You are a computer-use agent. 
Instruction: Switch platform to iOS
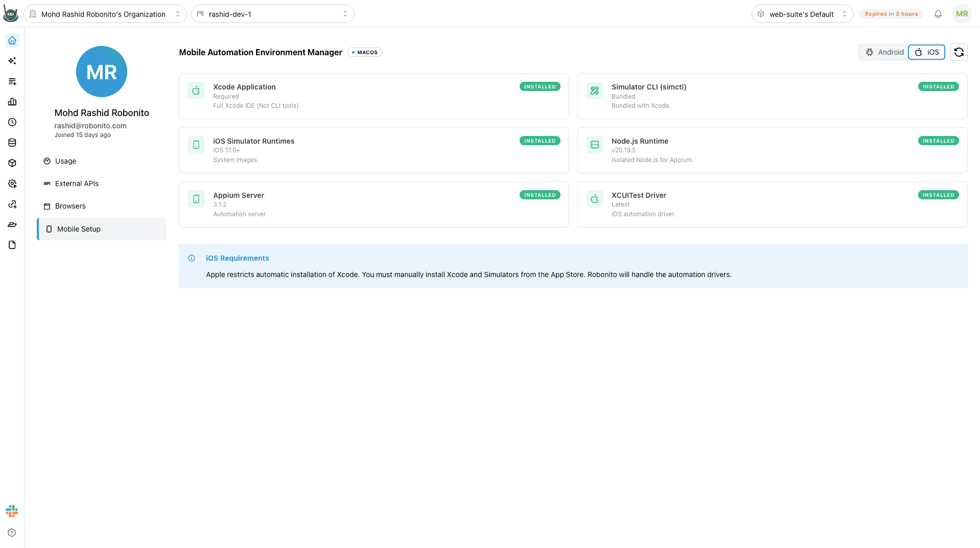pos(927,52)
